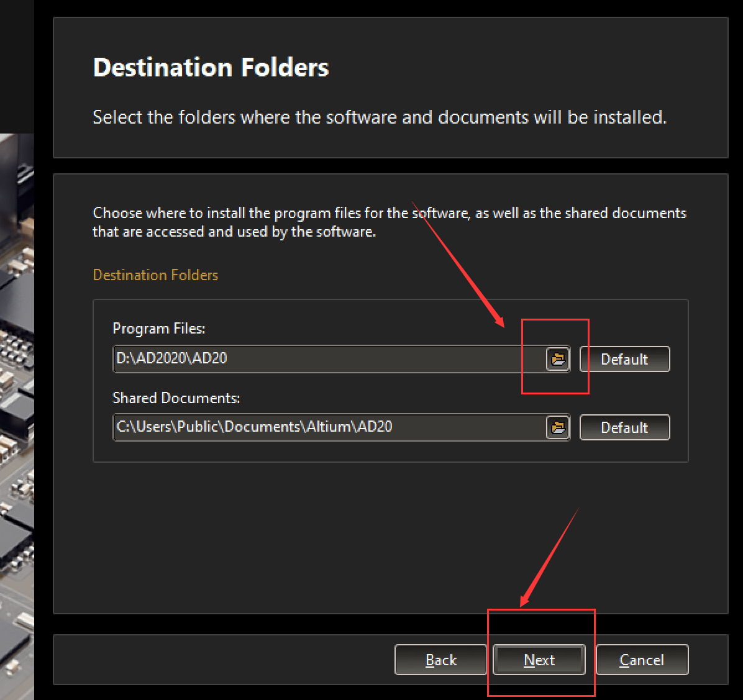Proceed with the Next button
Screen dimensions: 743x700
click(539, 659)
